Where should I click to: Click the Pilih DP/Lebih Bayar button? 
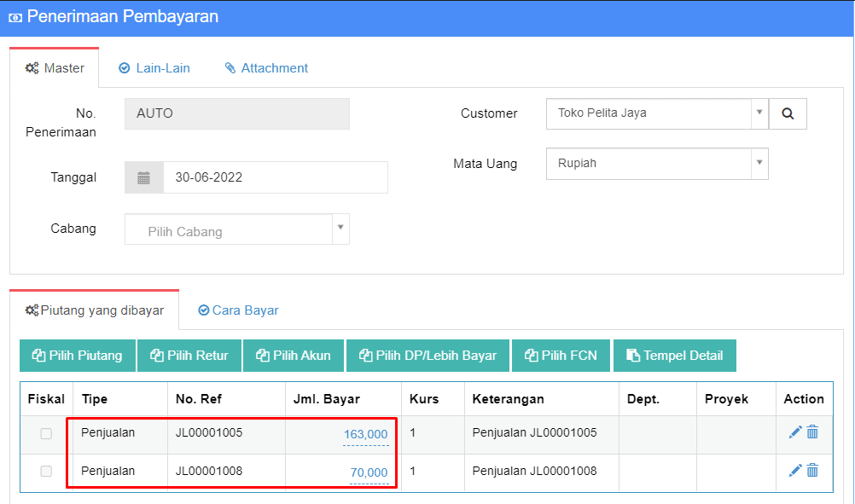pos(428,356)
